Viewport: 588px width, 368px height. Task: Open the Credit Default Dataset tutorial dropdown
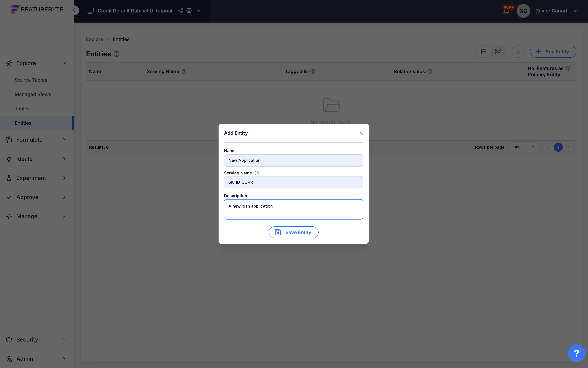(199, 11)
